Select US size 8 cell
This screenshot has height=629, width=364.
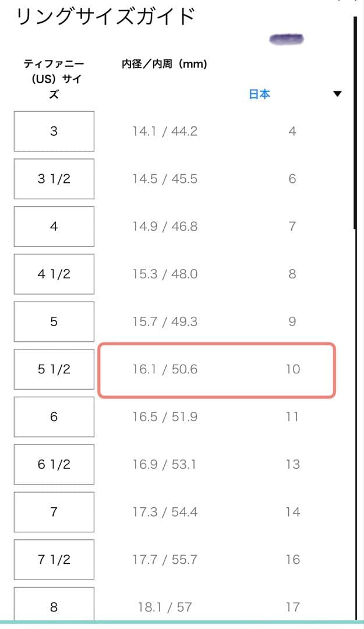(54, 606)
